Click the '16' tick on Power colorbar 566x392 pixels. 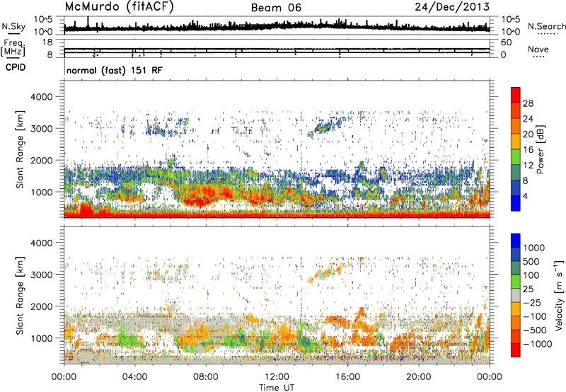(x=528, y=150)
